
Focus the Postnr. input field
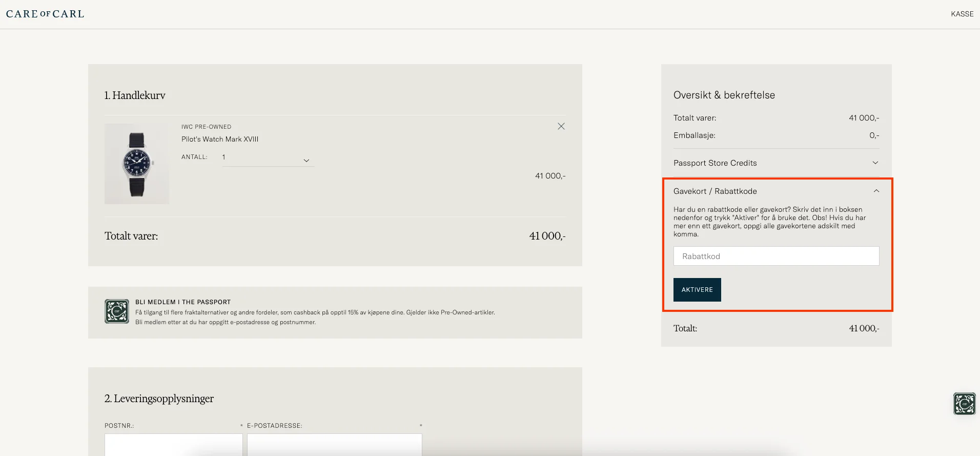[174, 445]
